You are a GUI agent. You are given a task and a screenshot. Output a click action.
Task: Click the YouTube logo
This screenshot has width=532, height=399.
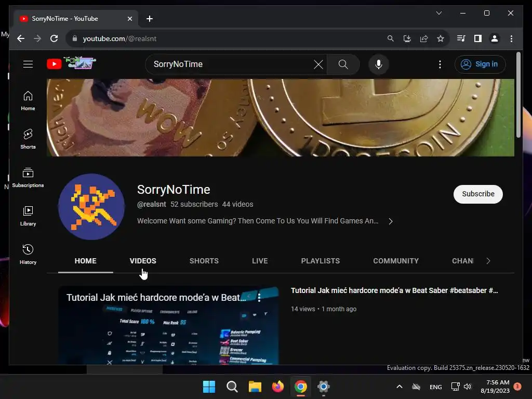[71, 63]
